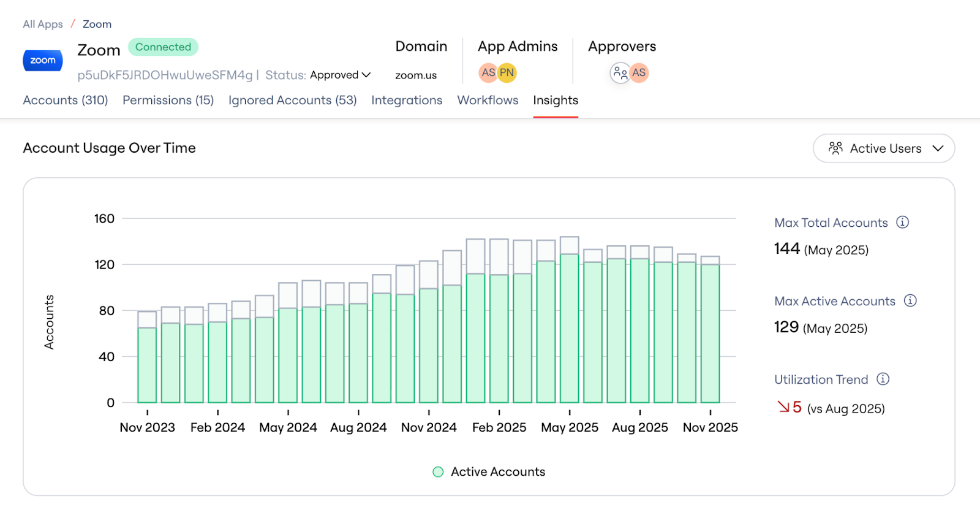Click the Approvers heading

coord(622,47)
